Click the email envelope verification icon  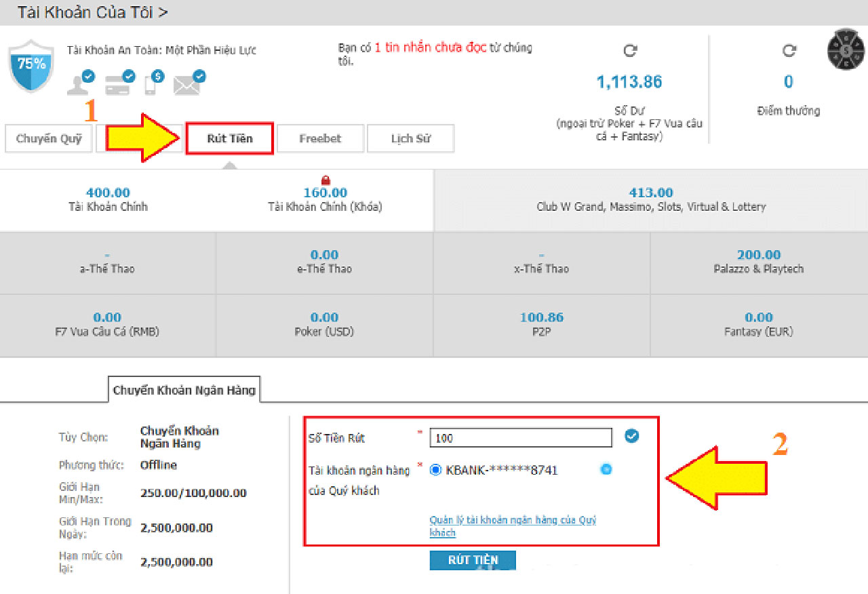pyautogui.click(x=188, y=84)
